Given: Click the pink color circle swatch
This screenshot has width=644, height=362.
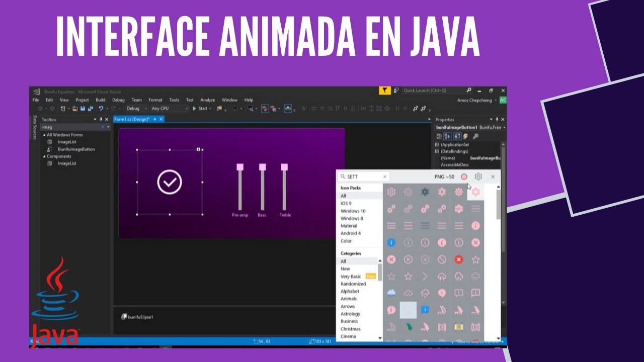Looking at the screenshot, I should 464,177.
